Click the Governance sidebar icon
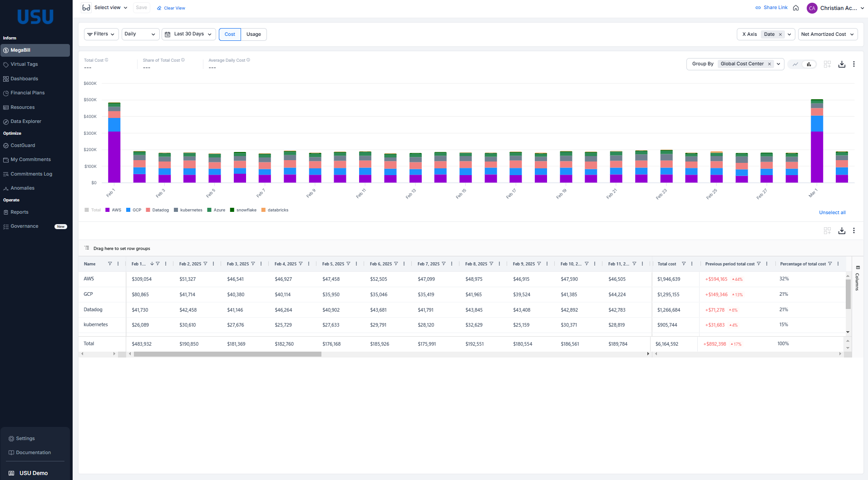Viewport: 868px width, 480px height. click(x=6, y=226)
